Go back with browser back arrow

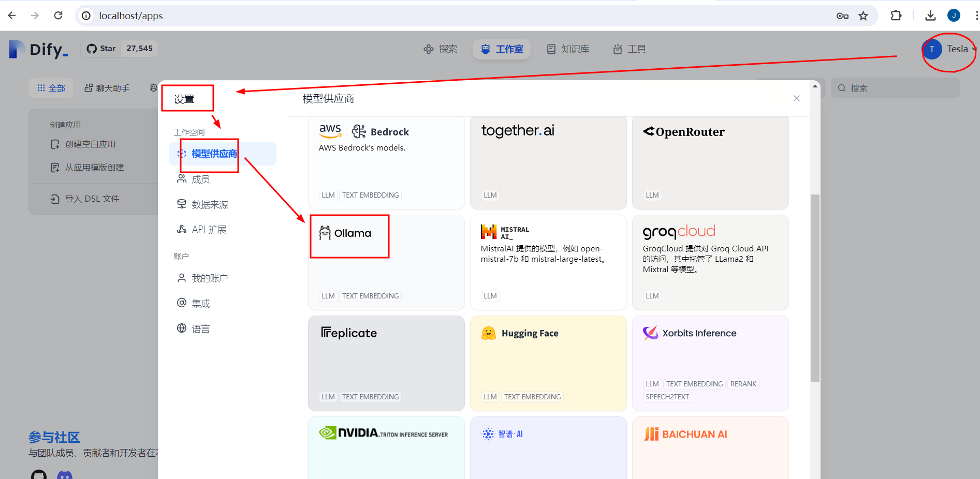(12, 16)
